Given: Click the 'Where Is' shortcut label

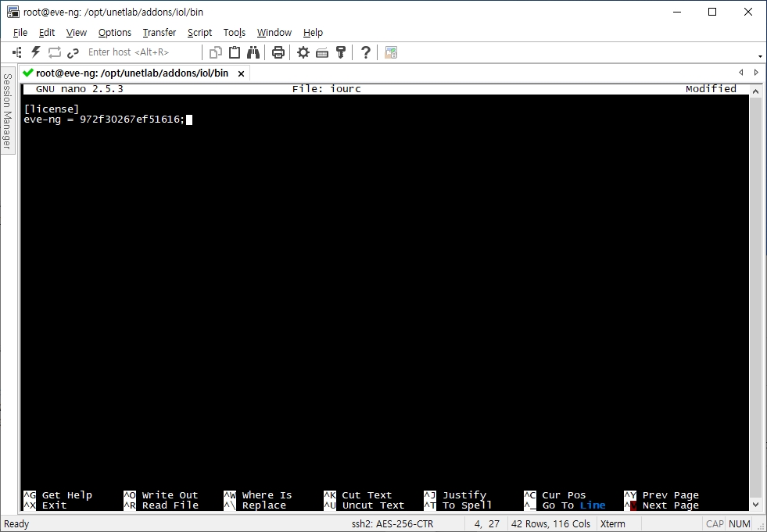Looking at the screenshot, I should click(x=267, y=495).
